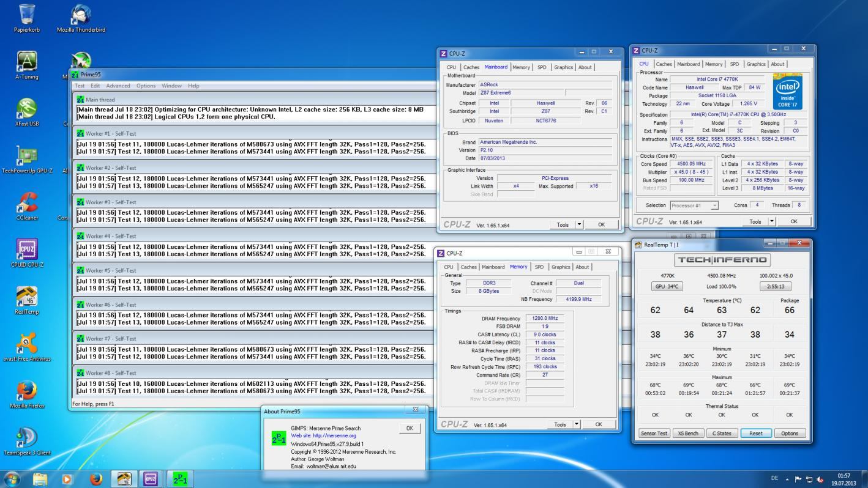Click the 2:55:13 timer button in RealTemp
This screenshot has width=868, height=488.
pyautogui.click(x=776, y=286)
